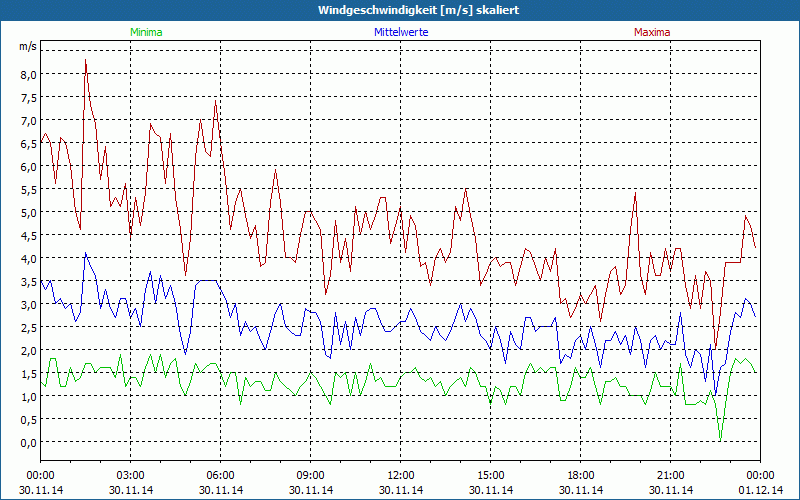Click the 15:00 time axis label

pyautogui.click(x=491, y=475)
